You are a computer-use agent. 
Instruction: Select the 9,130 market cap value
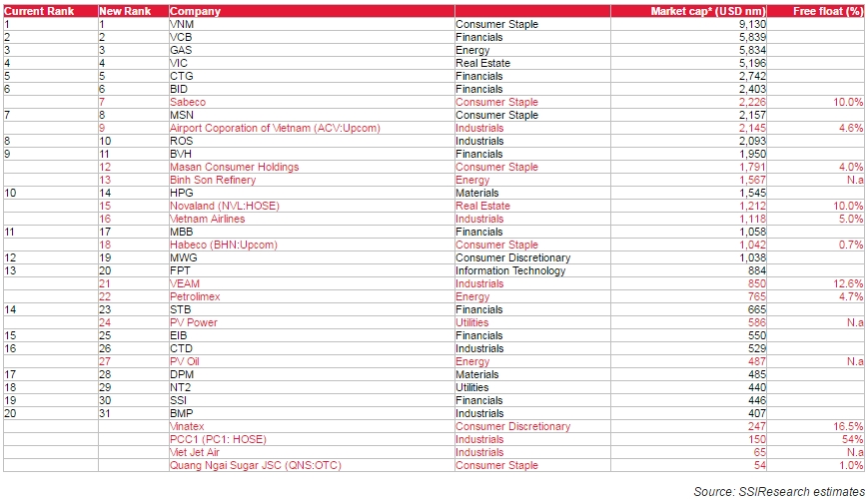[749, 24]
